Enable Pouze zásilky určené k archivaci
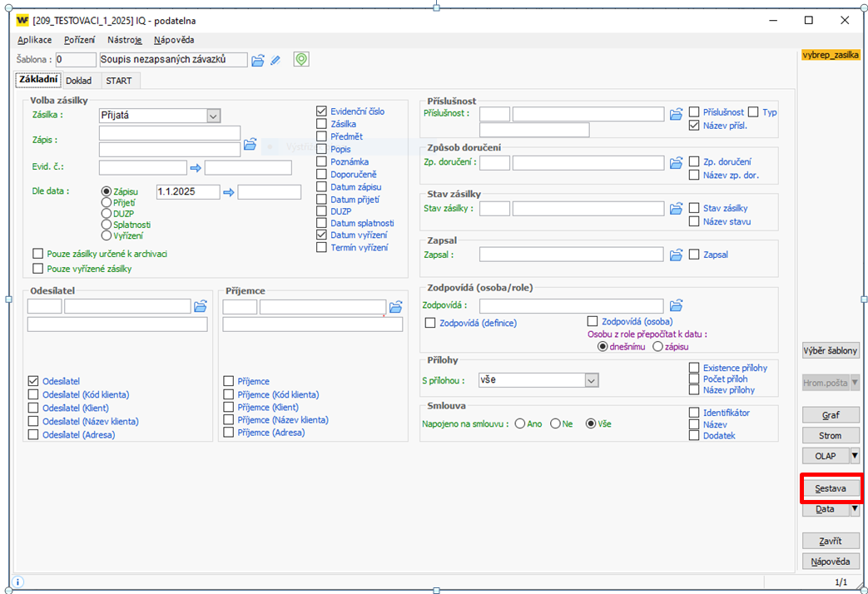This screenshot has width=868, height=594. click(x=37, y=254)
